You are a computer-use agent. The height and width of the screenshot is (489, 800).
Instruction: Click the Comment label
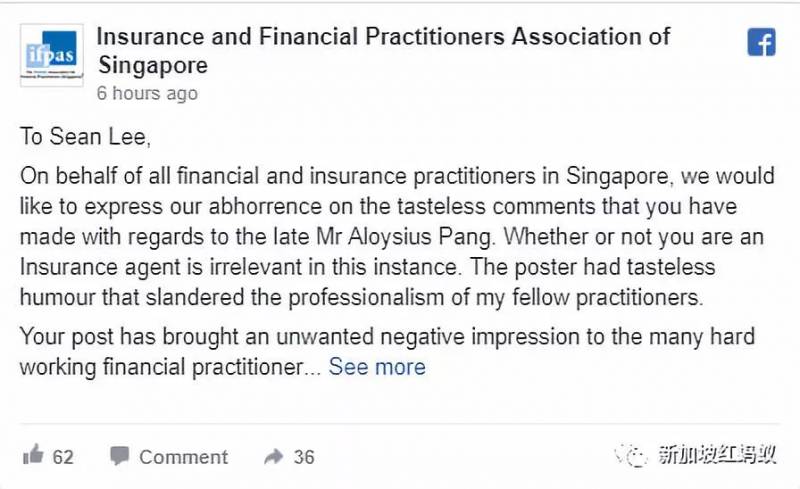(183, 457)
